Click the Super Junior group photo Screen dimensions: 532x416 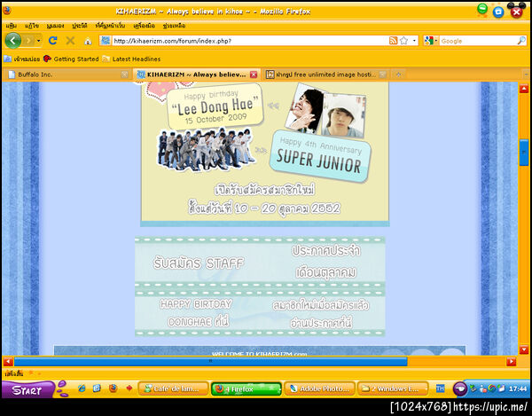pos(206,149)
